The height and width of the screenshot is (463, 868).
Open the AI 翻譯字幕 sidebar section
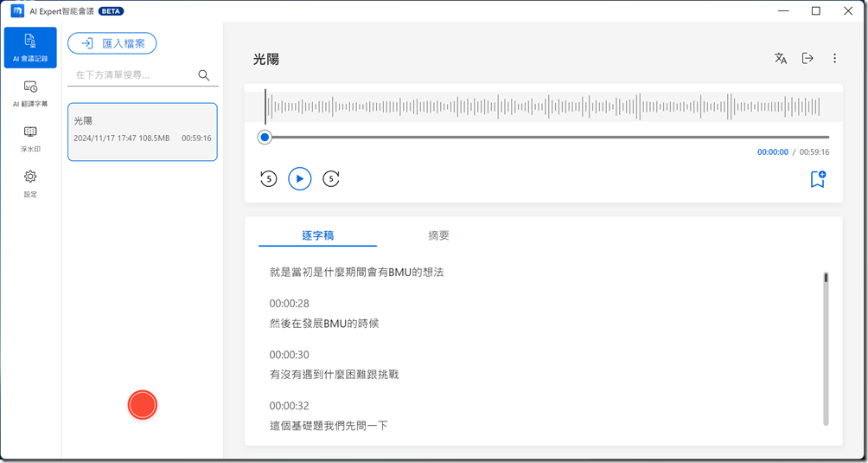(x=30, y=93)
